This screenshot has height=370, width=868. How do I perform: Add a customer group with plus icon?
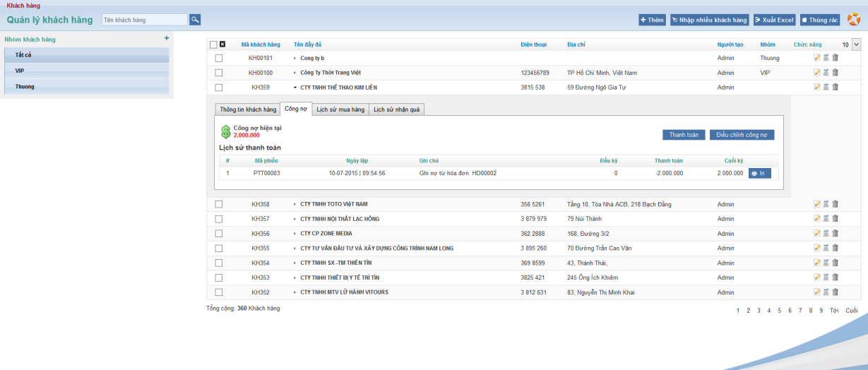167,38
